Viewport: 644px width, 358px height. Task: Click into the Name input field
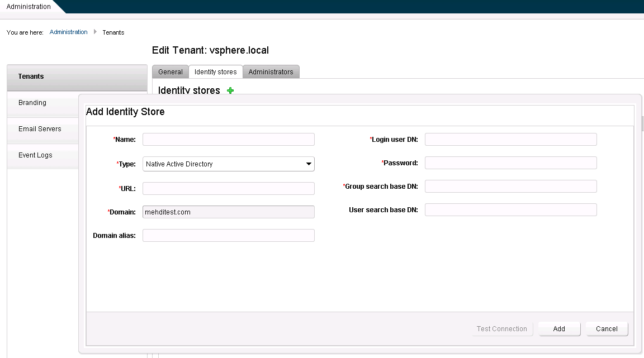[x=228, y=140]
